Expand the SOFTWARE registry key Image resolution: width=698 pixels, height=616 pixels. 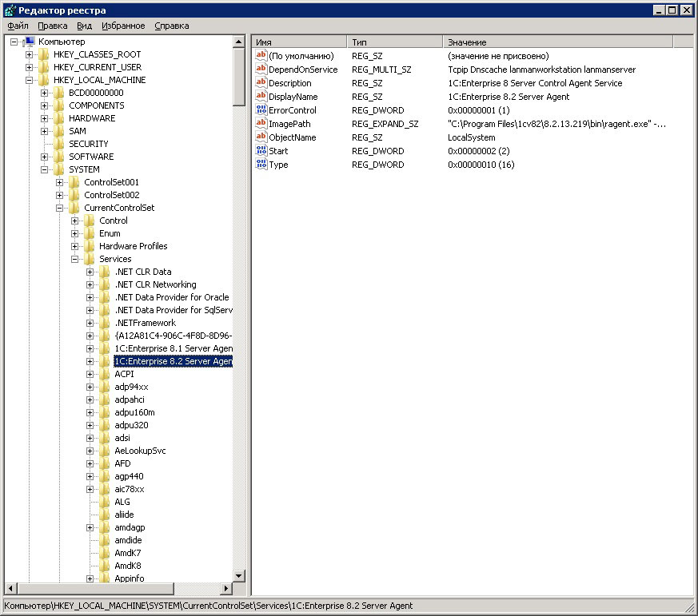tap(45, 157)
